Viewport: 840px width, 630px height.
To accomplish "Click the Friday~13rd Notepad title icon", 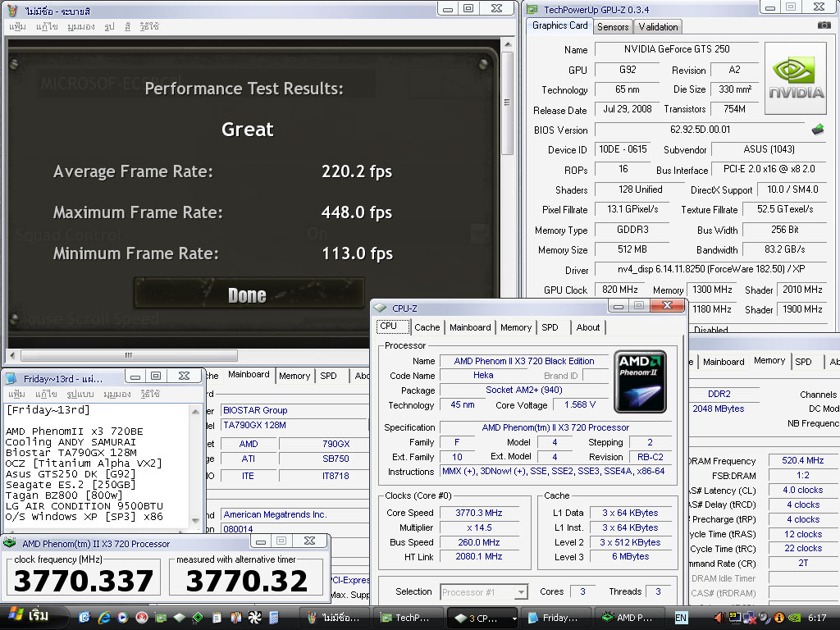I will [11, 379].
